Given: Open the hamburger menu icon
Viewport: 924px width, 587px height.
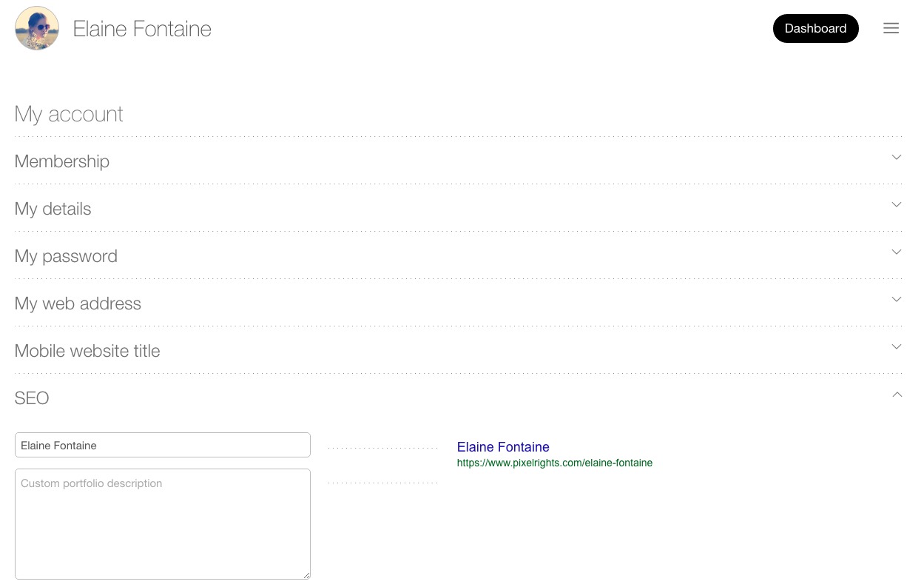Looking at the screenshot, I should 891,28.
